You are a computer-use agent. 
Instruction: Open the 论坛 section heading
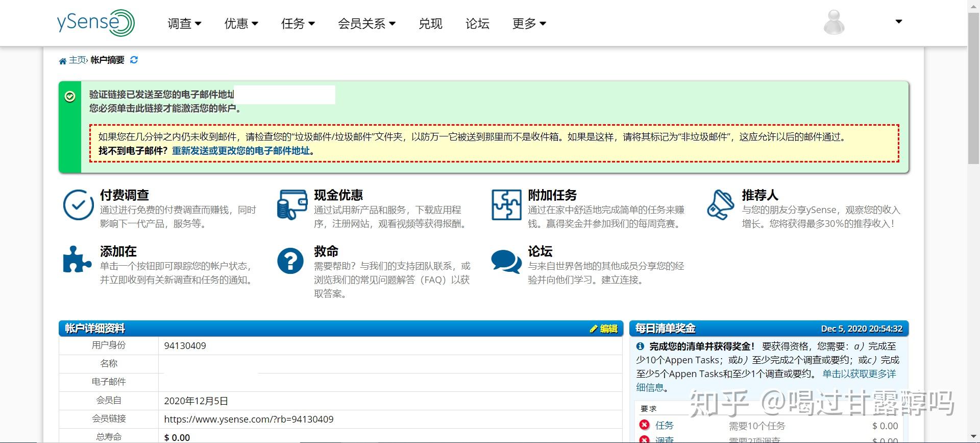(x=540, y=251)
